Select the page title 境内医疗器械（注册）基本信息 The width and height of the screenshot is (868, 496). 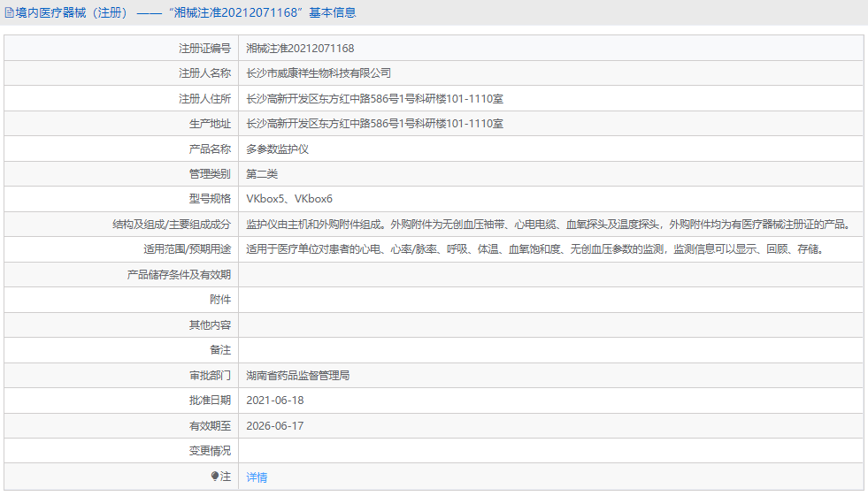point(185,12)
